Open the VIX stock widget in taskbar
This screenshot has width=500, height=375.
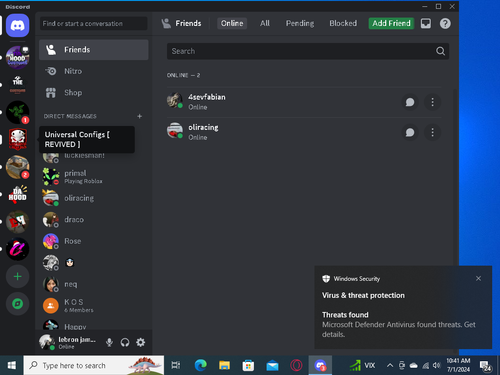[362, 366]
